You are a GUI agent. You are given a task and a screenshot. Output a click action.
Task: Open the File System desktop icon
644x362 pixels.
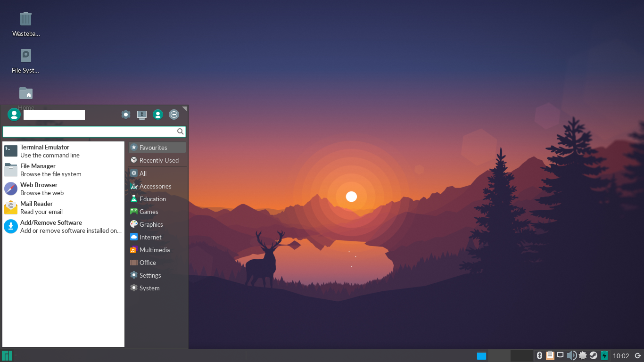(x=26, y=61)
